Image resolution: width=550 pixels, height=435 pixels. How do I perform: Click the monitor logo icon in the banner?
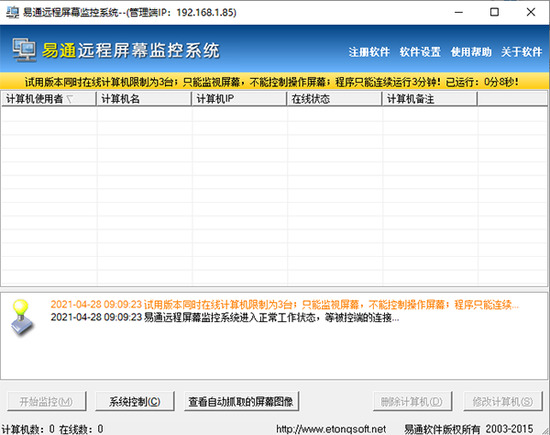tap(24, 50)
